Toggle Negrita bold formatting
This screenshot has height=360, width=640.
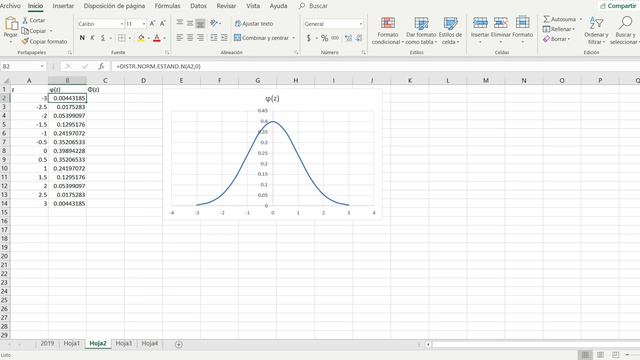point(82,38)
